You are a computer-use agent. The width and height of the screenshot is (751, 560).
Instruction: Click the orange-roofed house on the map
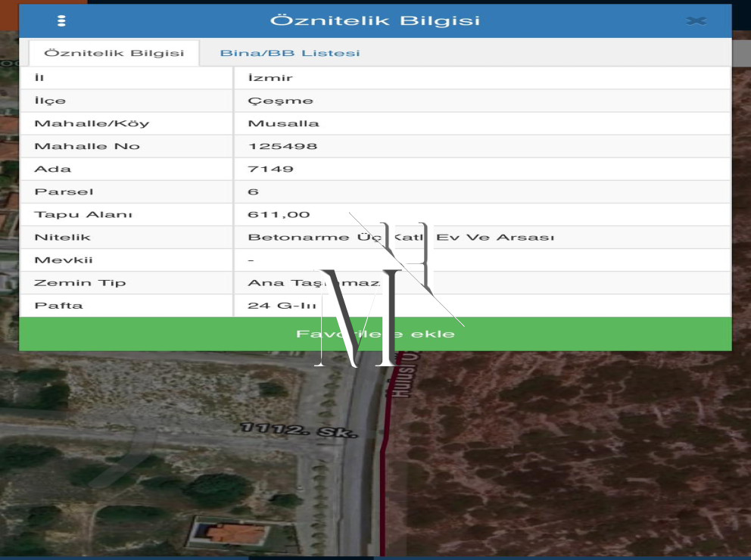point(235,534)
